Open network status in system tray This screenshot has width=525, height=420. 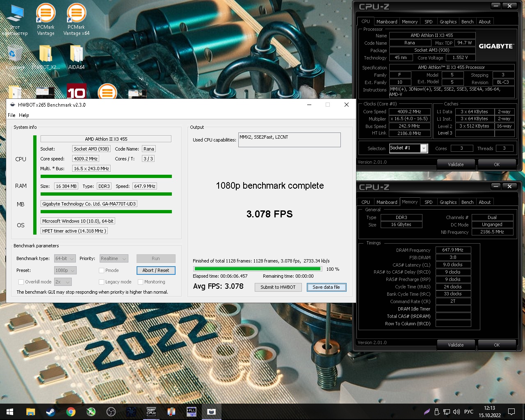[447, 412]
